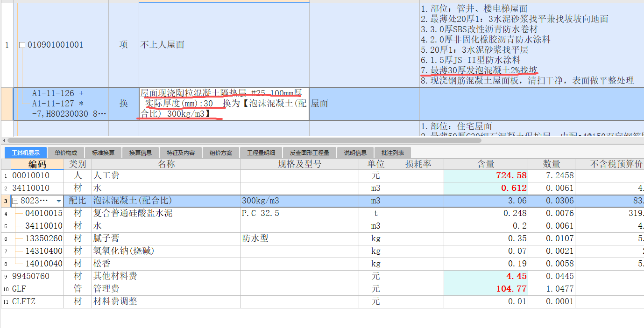Image resolution: width=644 pixels, height=328 pixels.
Task: Select the 管理费 row name
Action: click(166, 289)
